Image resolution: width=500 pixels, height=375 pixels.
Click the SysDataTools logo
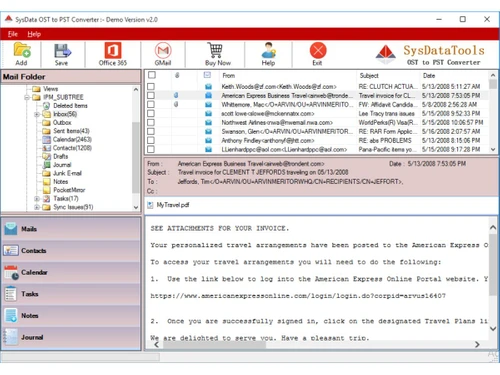[x=386, y=54]
